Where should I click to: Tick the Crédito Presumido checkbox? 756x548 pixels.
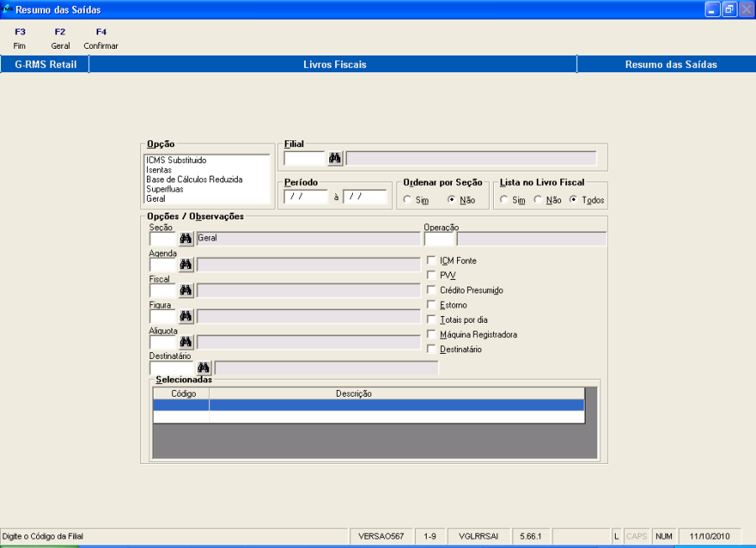click(x=432, y=290)
